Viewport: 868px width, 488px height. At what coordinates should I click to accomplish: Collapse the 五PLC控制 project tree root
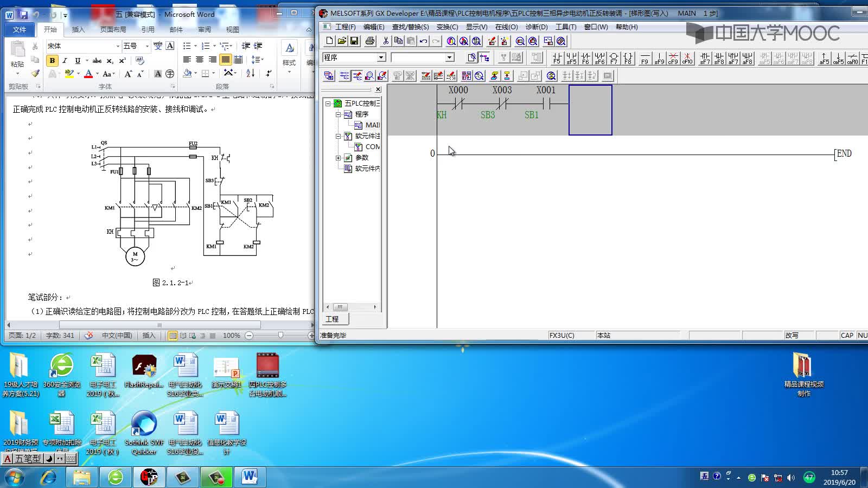coord(328,103)
